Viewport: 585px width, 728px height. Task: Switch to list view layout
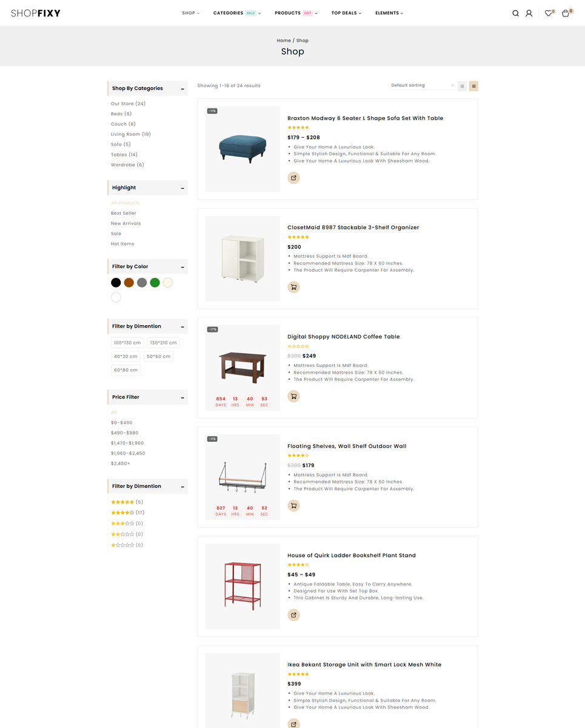tap(473, 86)
